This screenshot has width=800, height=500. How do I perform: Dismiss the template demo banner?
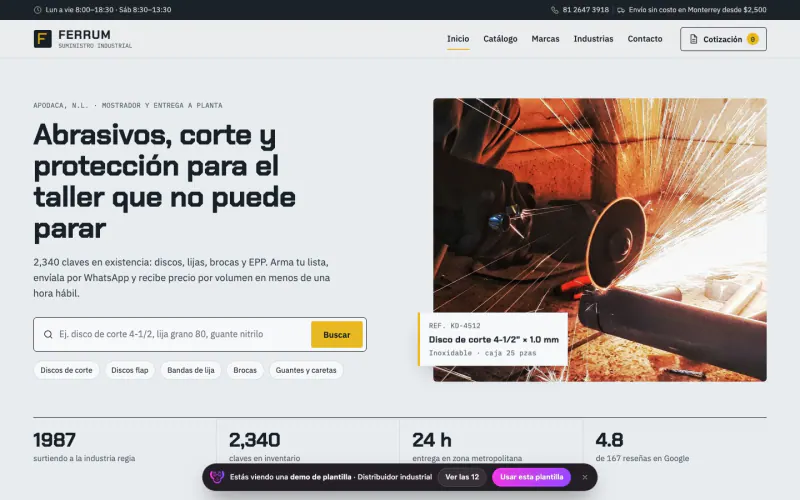585,477
